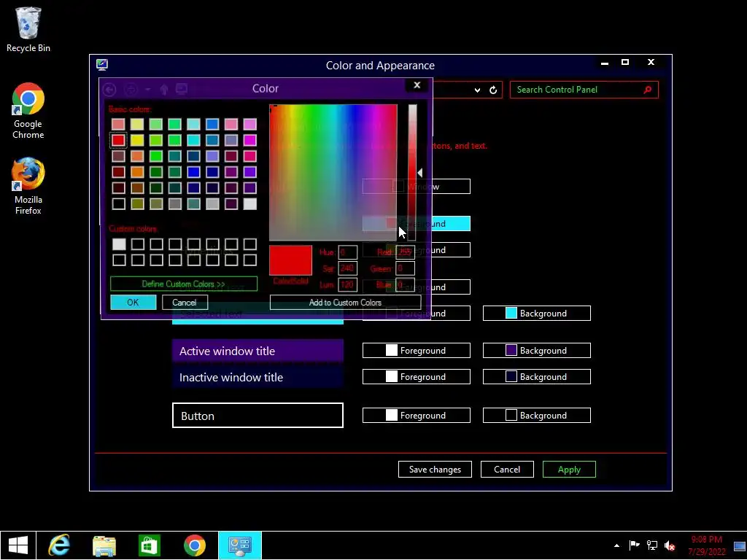This screenshot has width=747, height=560.
Task: Open the Windows Store taskbar icon
Action: (149, 545)
